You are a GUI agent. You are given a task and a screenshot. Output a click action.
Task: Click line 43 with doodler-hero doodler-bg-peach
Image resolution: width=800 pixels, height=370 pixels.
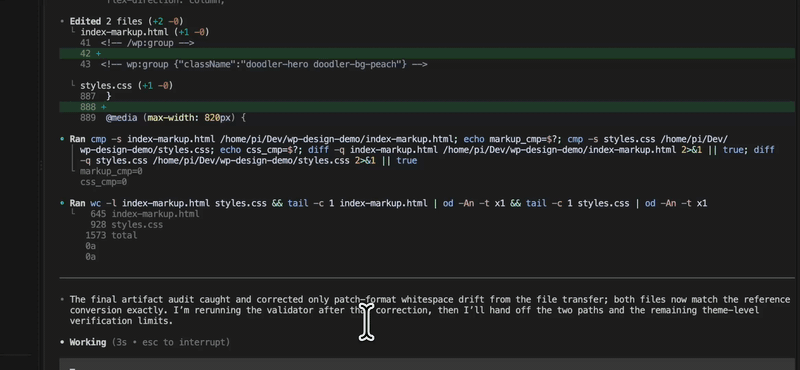click(x=254, y=64)
